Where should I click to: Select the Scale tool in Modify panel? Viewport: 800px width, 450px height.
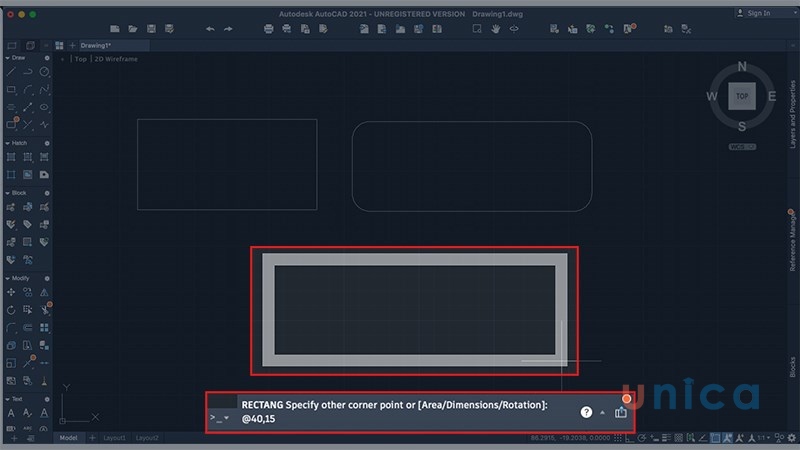click(x=11, y=363)
